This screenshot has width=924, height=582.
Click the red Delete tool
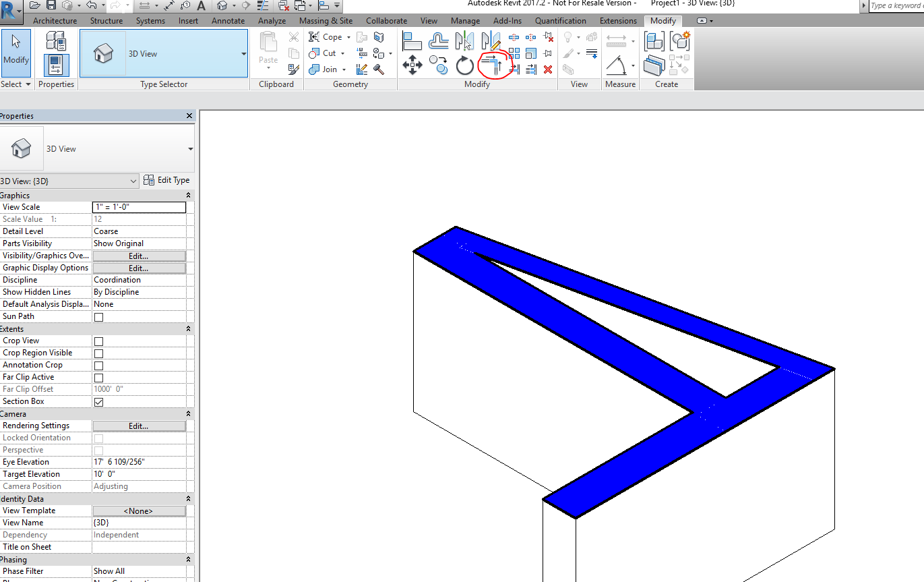click(x=548, y=69)
